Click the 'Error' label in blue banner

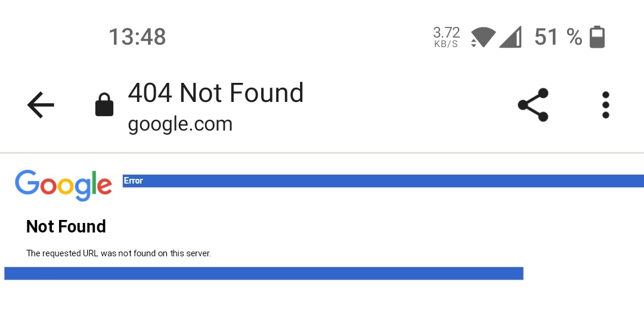(x=134, y=181)
